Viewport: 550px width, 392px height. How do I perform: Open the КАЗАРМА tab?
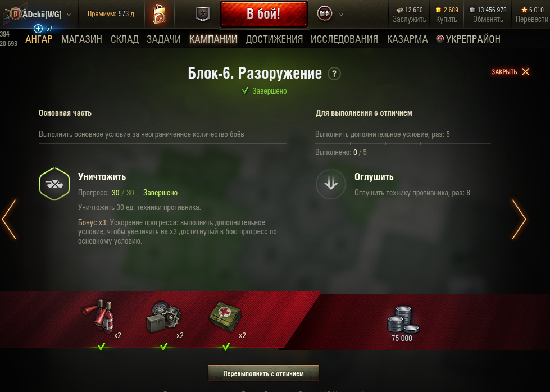[407, 39]
